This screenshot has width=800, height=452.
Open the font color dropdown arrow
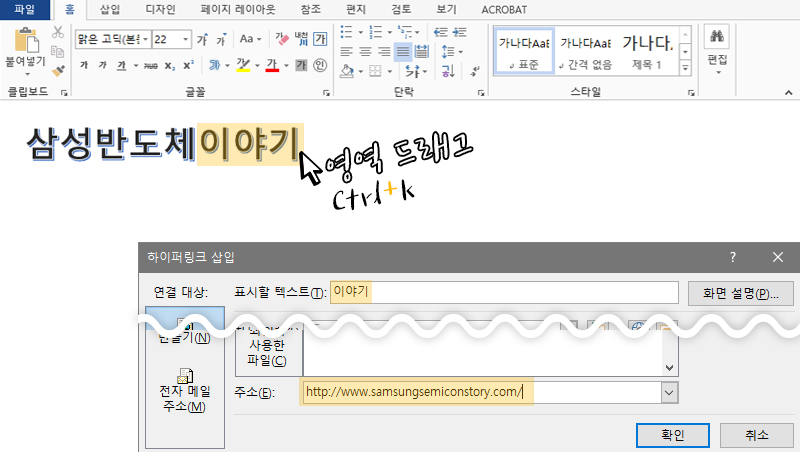point(286,65)
